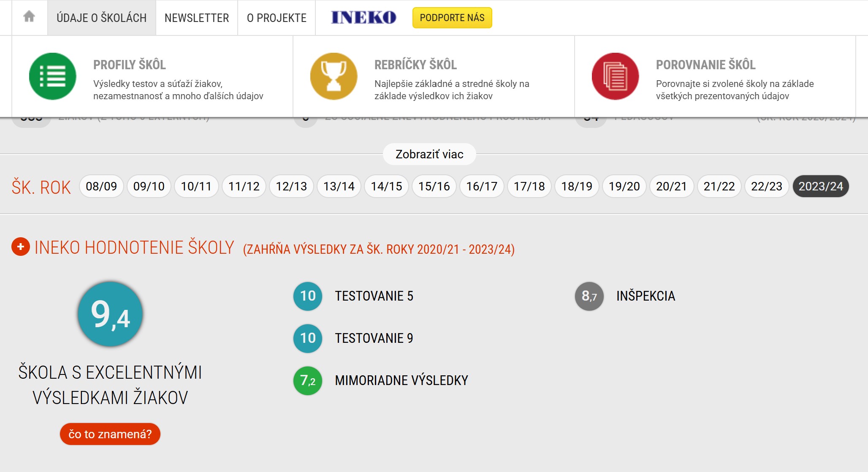Select school year 16/17
868x472 pixels.
(482, 186)
